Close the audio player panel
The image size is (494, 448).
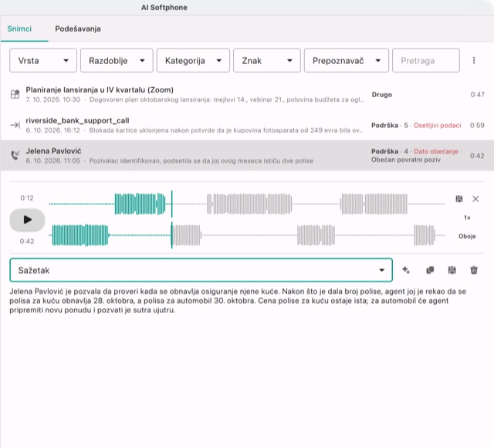[x=475, y=199]
